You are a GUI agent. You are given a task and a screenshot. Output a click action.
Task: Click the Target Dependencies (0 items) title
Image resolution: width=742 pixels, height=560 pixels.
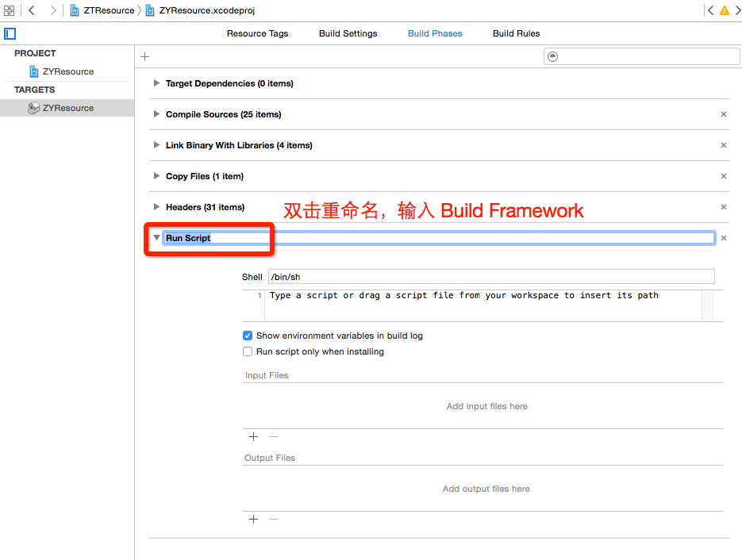(x=229, y=83)
